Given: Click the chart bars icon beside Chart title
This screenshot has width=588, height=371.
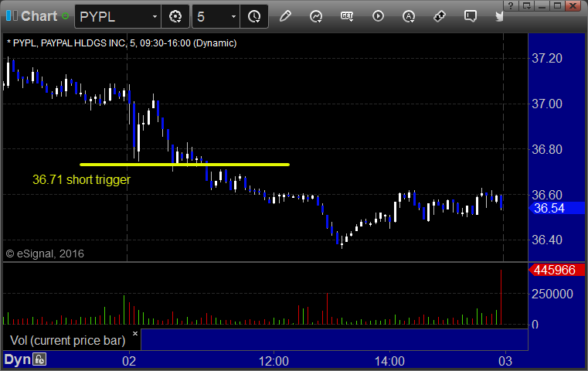Looking at the screenshot, I should tap(12, 15).
